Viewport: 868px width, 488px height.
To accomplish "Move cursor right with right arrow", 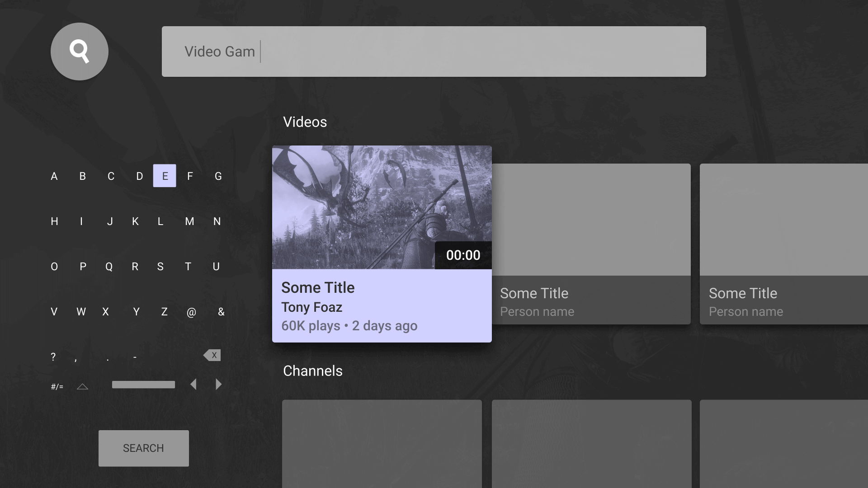I will [219, 385].
